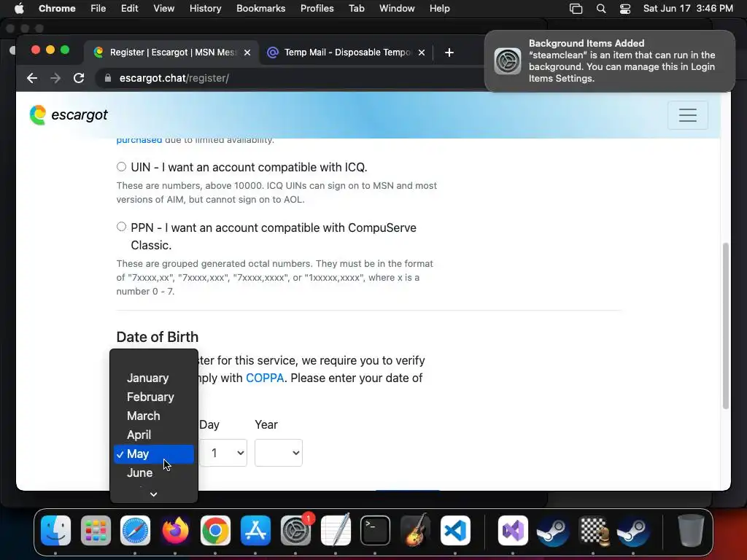Open Firefox from the Dock

(x=175, y=530)
